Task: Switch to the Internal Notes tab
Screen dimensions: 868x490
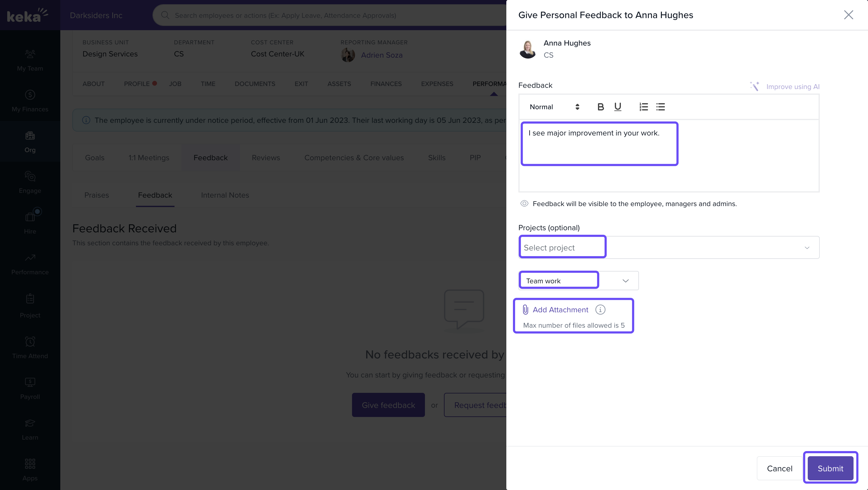Action: (x=225, y=195)
